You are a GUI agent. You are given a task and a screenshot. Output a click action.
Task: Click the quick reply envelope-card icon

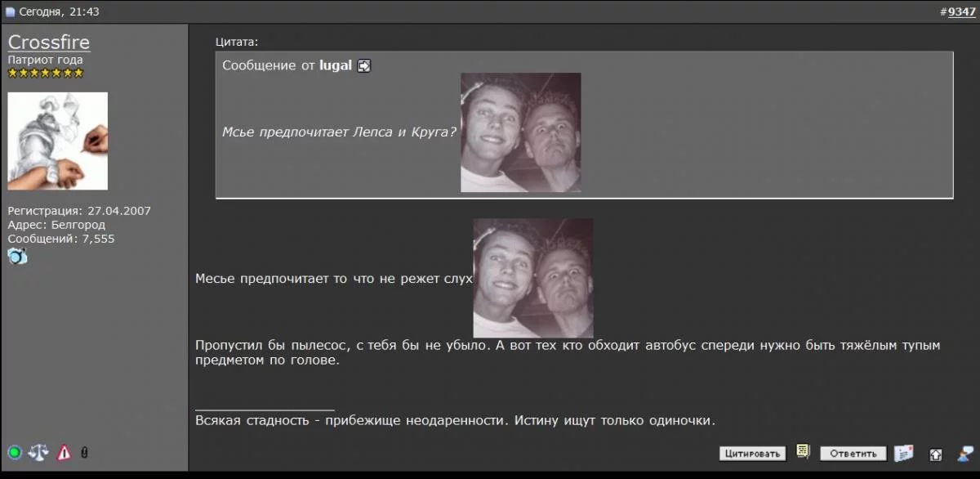[x=903, y=453]
